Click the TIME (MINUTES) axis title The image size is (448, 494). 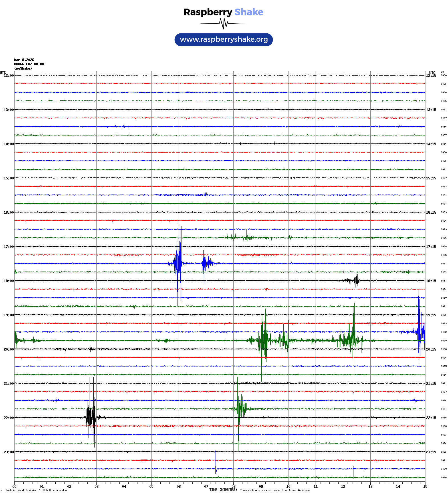pyautogui.click(x=223, y=490)
